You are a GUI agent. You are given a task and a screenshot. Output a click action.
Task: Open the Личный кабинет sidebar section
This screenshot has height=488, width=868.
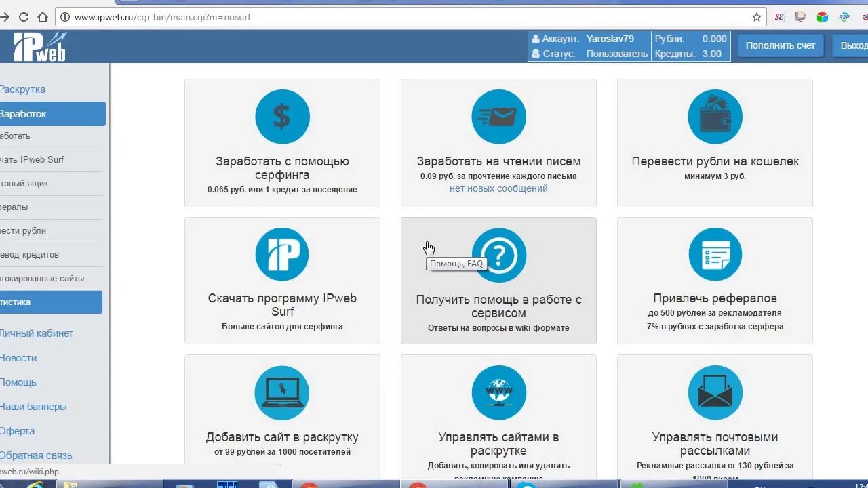pyautogui.click(x=37, y=333)
